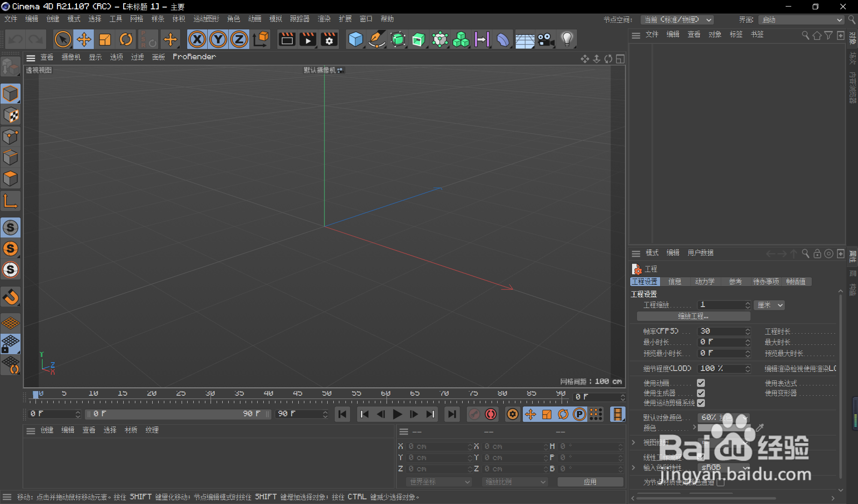This screenshot has width=858, height=504.
Task: Click the 工程缩放 stepper arrows
Action: (x=747, y=305)
